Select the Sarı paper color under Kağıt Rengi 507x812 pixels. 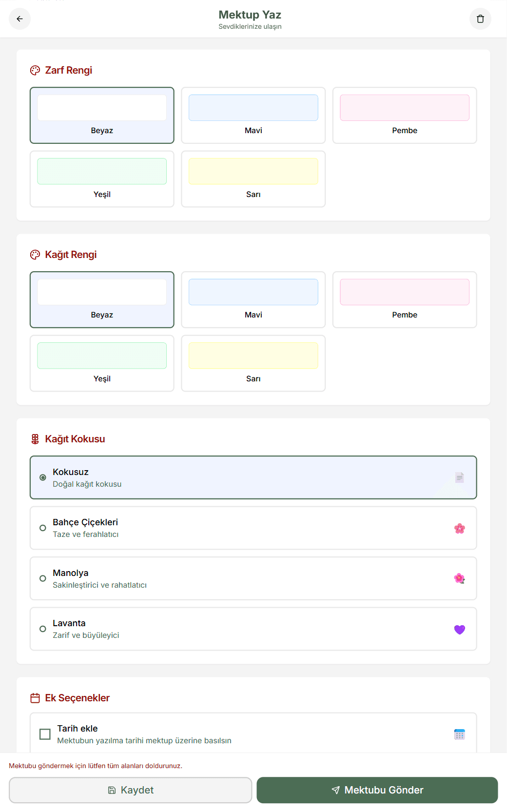click(x=253, y=363)
